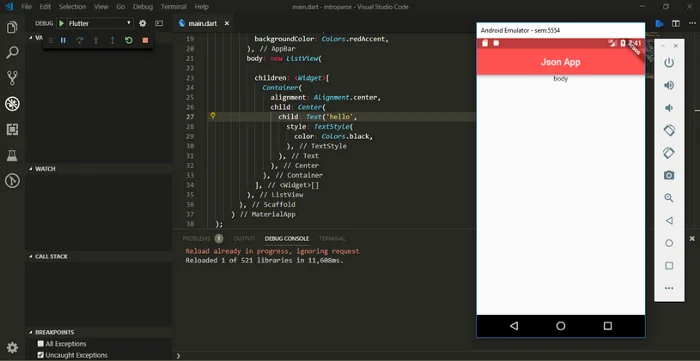Toggle the Uncaught Exceptions breakpoint checkbox

41,355
